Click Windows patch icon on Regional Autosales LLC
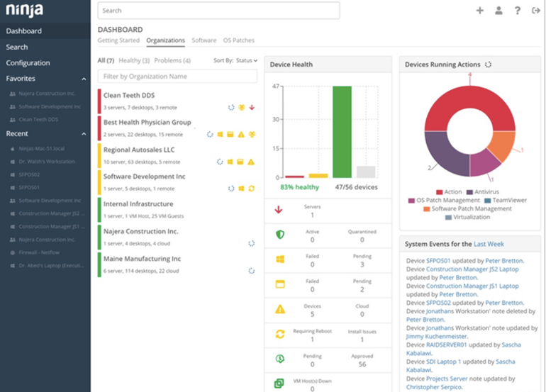Image resolution: width=546 pixels, height=392 pixels. pyautogui.click(x=230, y=162)
